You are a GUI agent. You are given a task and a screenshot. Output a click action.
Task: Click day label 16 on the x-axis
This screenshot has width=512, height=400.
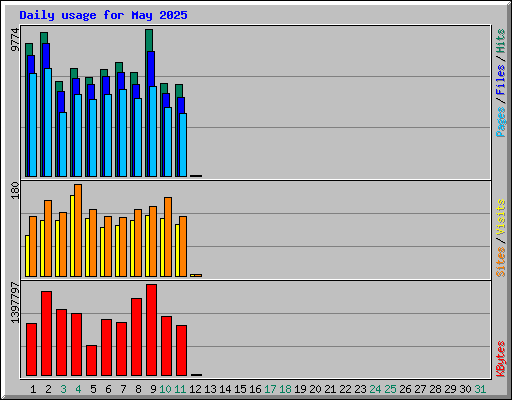[x=255, y=389]
